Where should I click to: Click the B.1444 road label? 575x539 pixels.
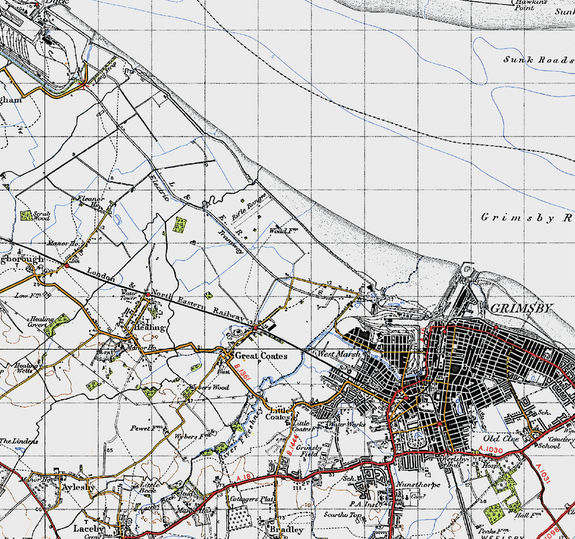tap(292, 445)
